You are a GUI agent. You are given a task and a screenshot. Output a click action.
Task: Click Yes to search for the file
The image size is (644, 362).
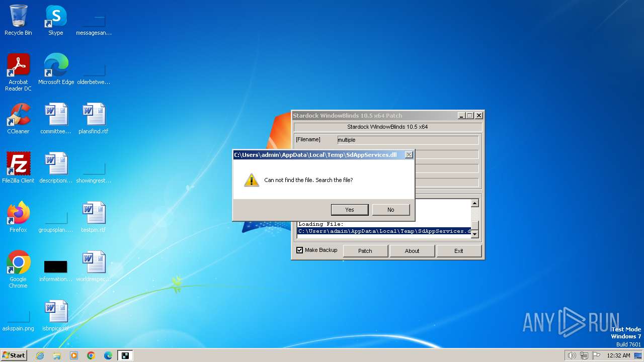coord(350,210)
